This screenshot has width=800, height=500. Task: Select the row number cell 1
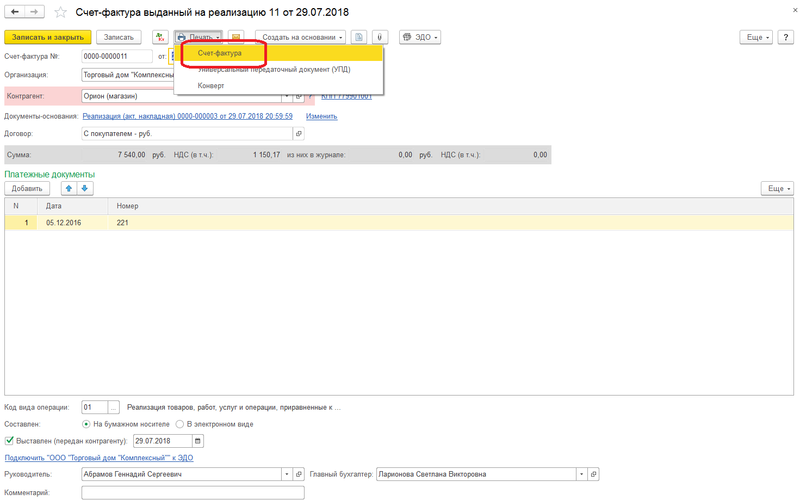[x=21, y=222]
